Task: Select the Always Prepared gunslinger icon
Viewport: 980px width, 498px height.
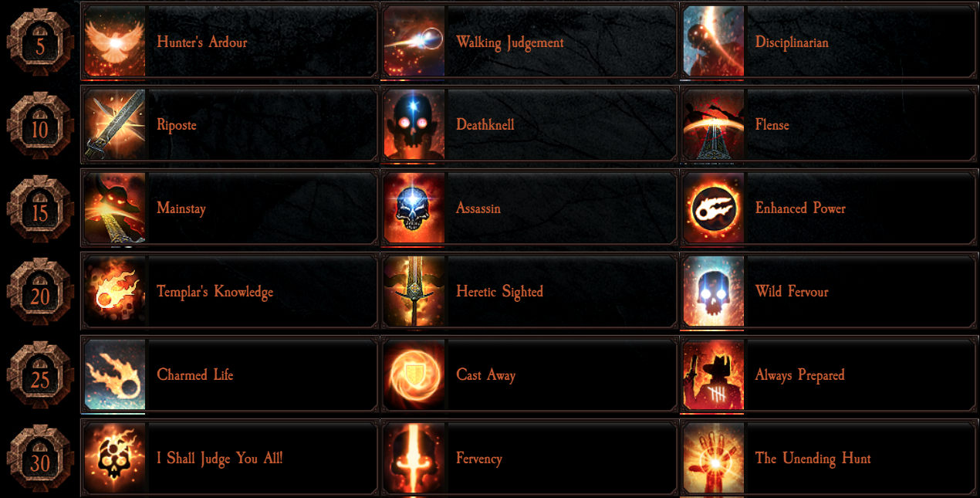Action: click(714, 375)
